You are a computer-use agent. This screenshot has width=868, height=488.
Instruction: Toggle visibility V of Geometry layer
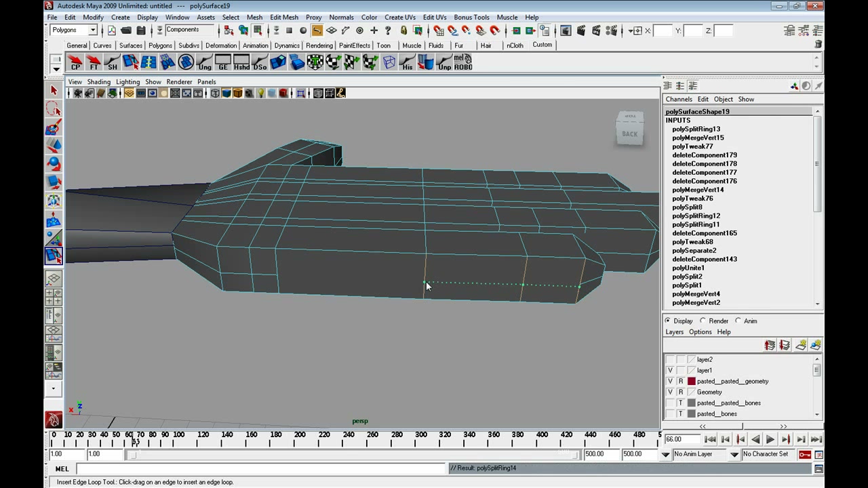point(670,392)
